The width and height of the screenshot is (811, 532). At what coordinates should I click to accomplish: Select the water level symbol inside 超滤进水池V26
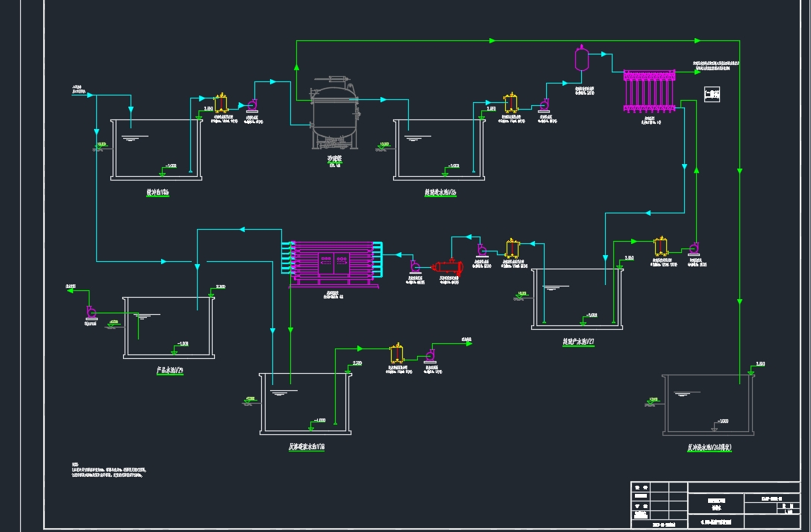(x=417, y=138)
